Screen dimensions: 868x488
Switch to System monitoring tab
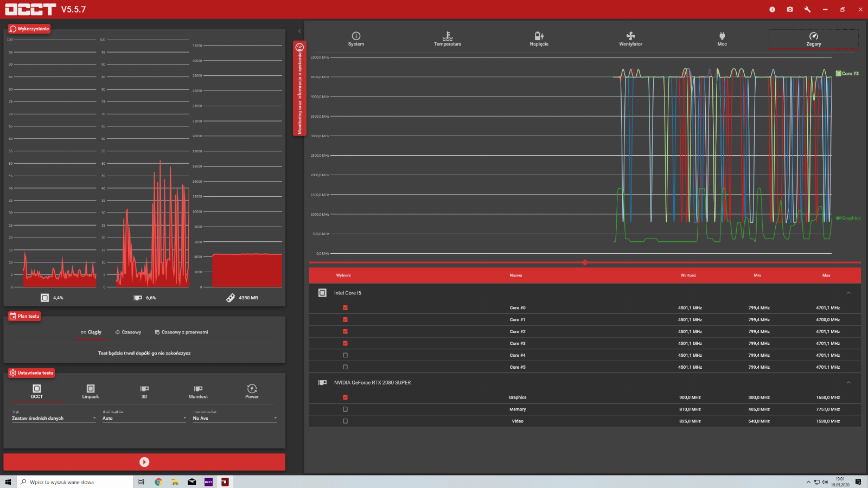pyautogui.click(x=356, y=39)
